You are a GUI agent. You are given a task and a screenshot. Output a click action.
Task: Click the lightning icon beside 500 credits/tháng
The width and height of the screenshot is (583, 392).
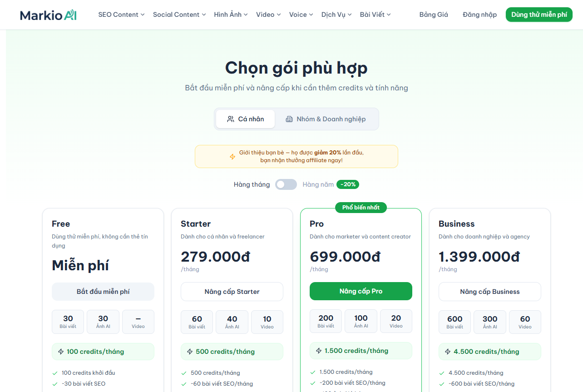[x=190, y=352]
